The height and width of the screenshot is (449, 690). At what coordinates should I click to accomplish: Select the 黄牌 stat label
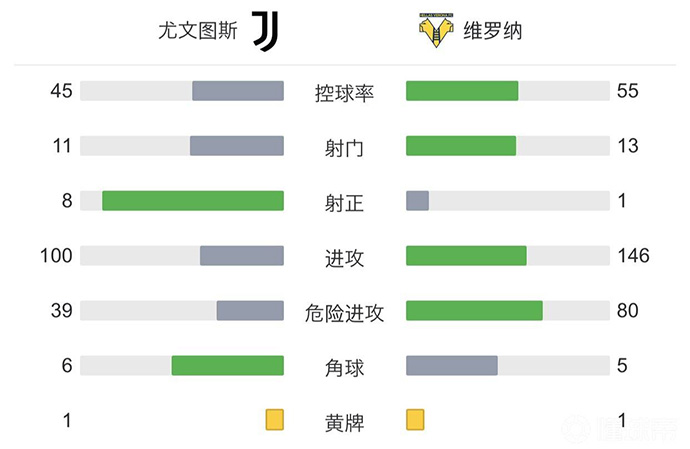click(345, 422)
